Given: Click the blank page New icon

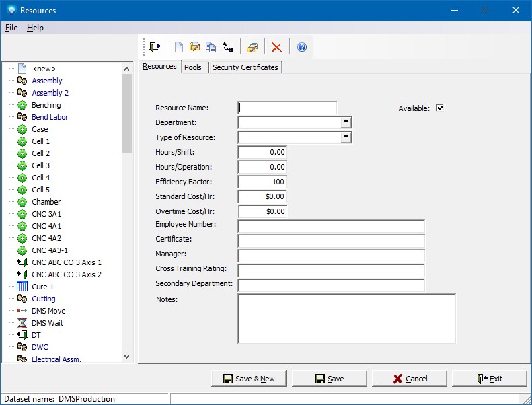Looking at the screenshot, I should click(179, 47).
